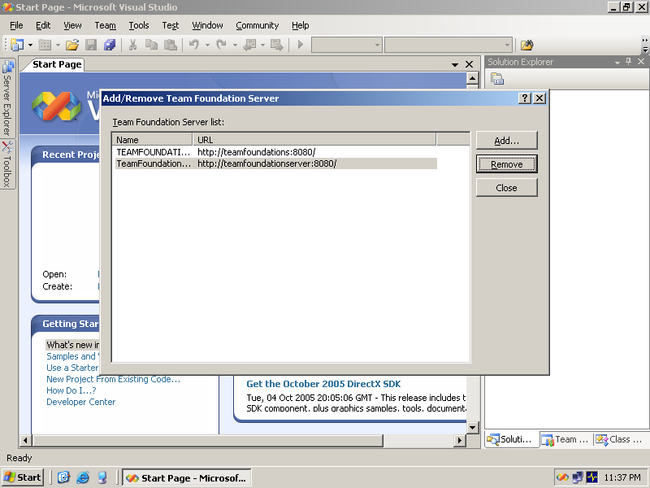Click the Open File folder icon
Viewport: 650px width, 488px height.
[72, 44]
